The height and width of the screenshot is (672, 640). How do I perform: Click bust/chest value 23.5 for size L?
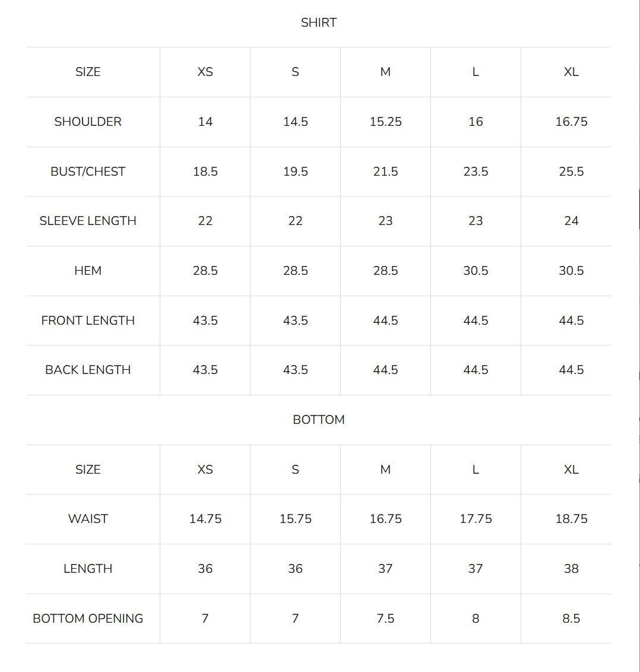click(476, 172)
